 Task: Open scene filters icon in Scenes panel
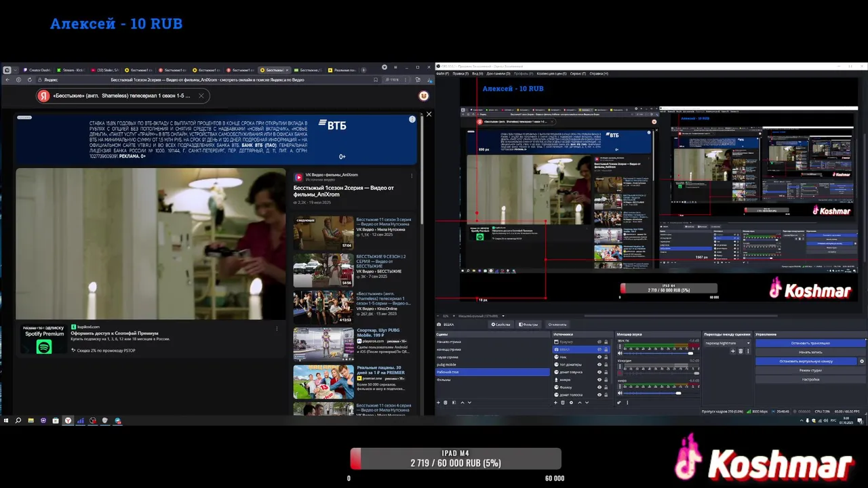coord(454,403)
